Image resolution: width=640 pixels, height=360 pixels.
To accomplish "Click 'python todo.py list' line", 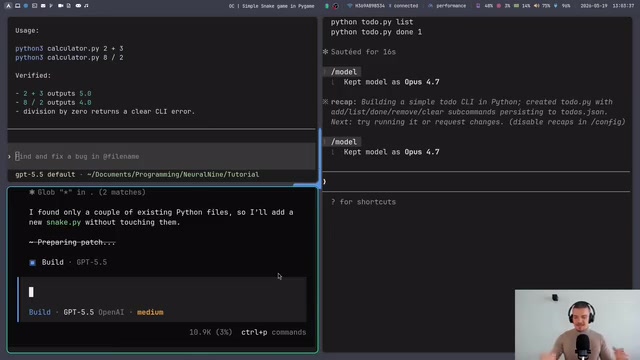I will 372,22.
